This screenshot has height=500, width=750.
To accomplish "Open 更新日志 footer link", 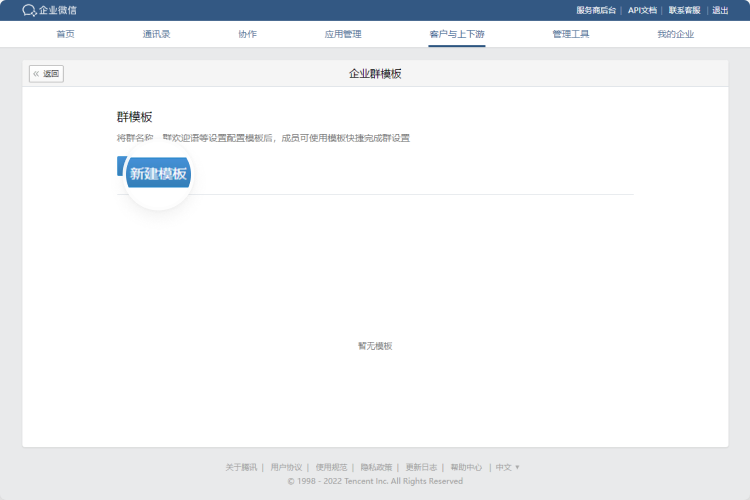I will coord(421,467).
